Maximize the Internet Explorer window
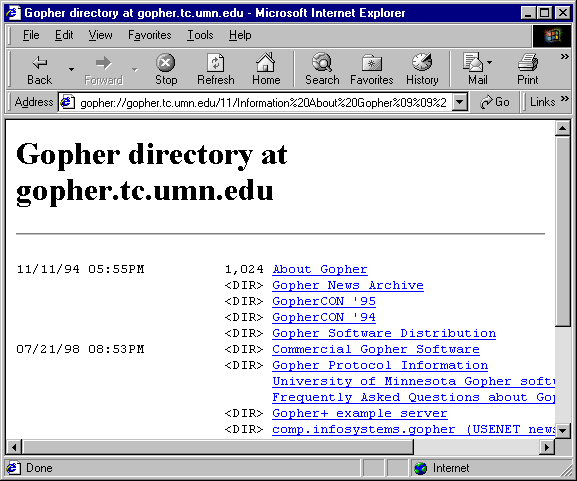The image size is (577, 481). [x=545, y=13]
